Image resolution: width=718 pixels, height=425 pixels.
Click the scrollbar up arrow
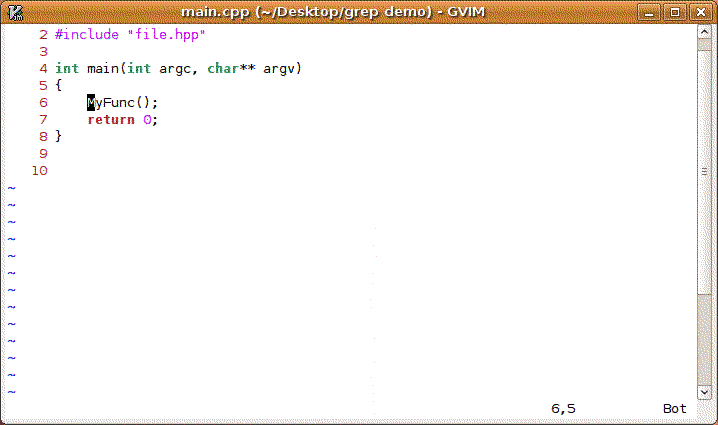(x=704, y=32)
